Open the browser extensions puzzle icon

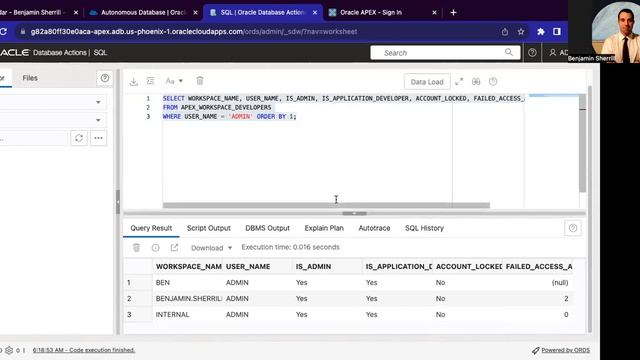541,32
